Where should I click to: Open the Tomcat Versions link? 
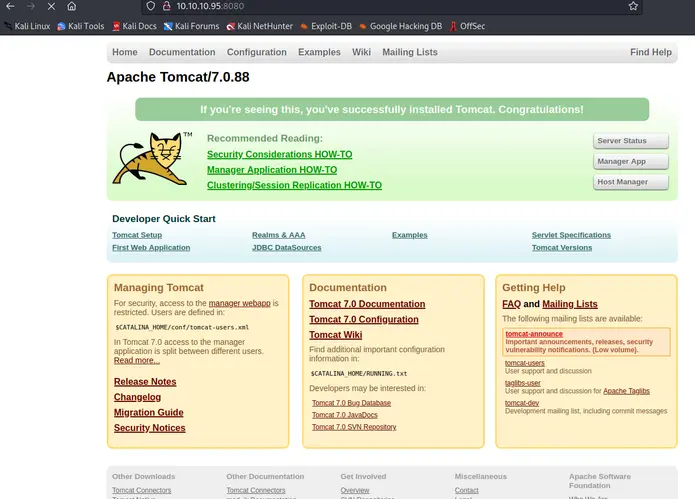click(x=562, y=247)
